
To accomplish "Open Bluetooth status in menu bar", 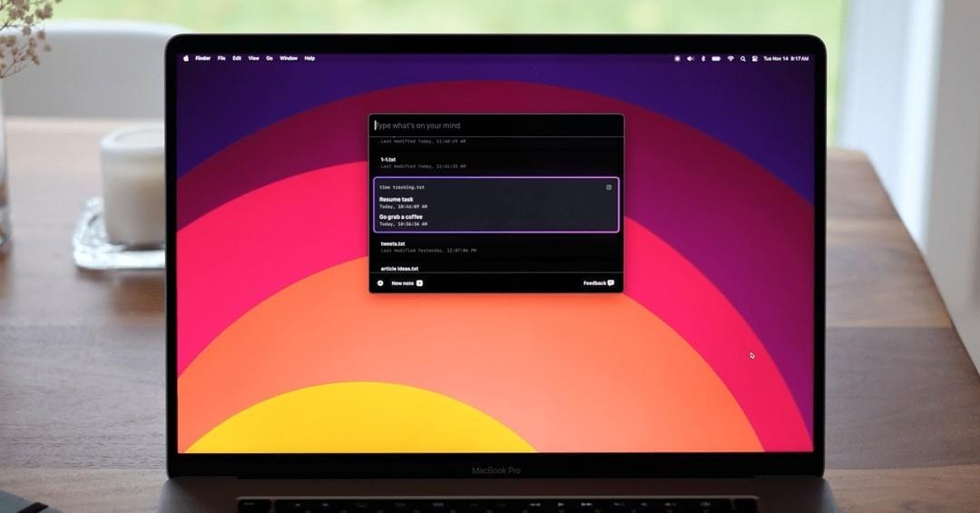I will point(702,58).
